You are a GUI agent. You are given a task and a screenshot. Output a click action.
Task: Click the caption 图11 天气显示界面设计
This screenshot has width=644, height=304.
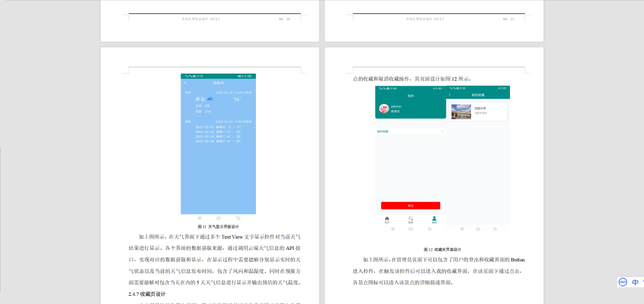pos(218,227)
